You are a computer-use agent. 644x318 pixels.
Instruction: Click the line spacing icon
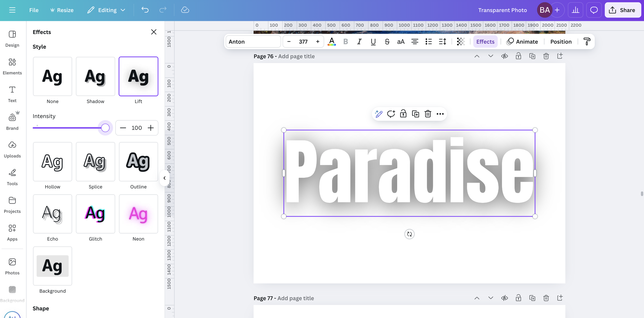(x=442, y=41)
